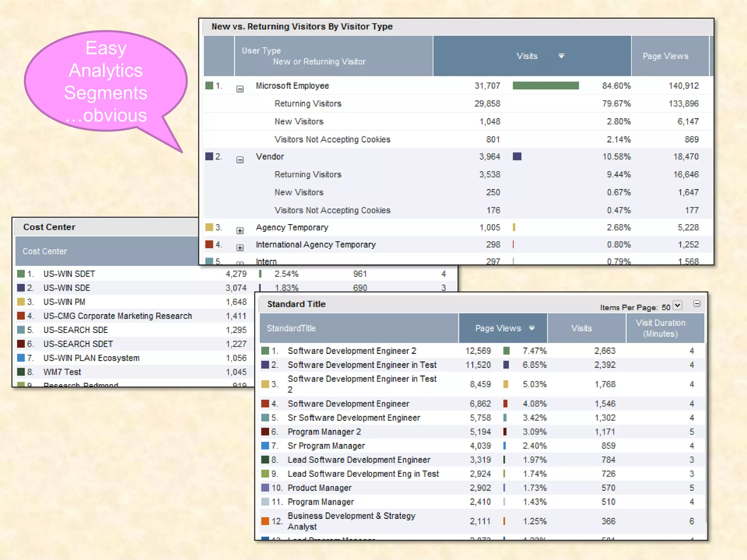Click orange swatch for Business Development Analyst
Image resolution: width=747 pixels, height=560 pixels.
pyautogui.click(x=265, y=521)
